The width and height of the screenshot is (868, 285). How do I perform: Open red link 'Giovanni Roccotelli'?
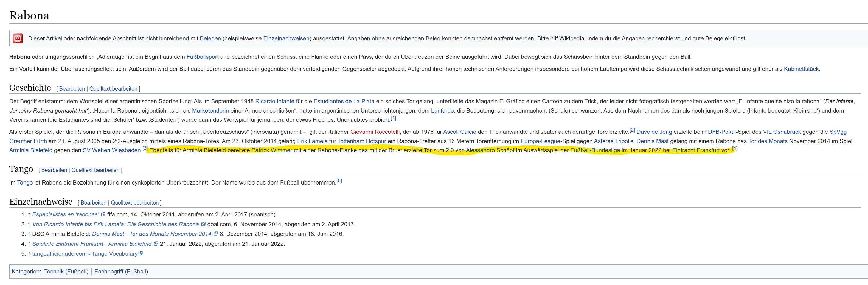pyautogui.click(x=375, y=132)
